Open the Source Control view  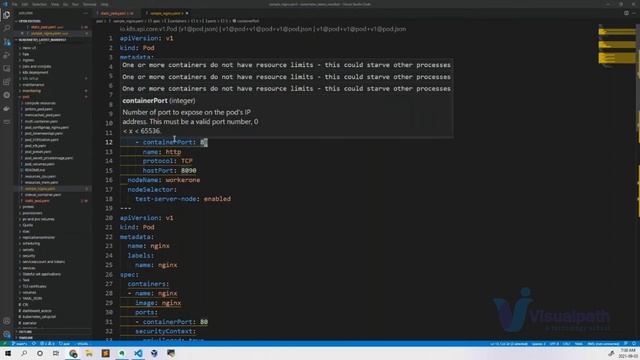pos(7,42)
